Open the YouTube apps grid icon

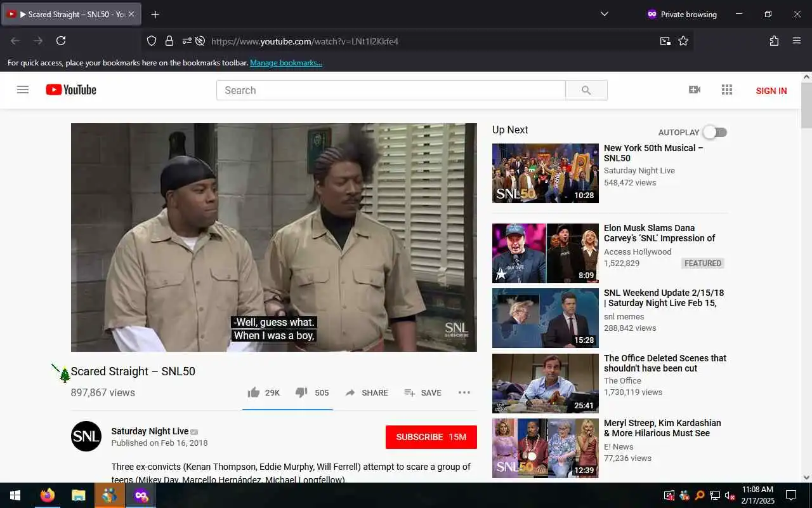[x=727, y=90]
